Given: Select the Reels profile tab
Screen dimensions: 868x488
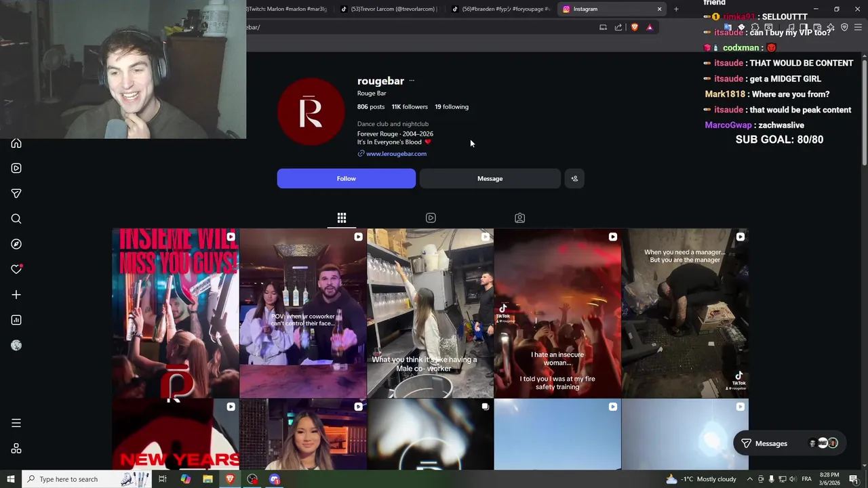Looking at the screenshot, I should pyautogui.click(x=431, y=218).
